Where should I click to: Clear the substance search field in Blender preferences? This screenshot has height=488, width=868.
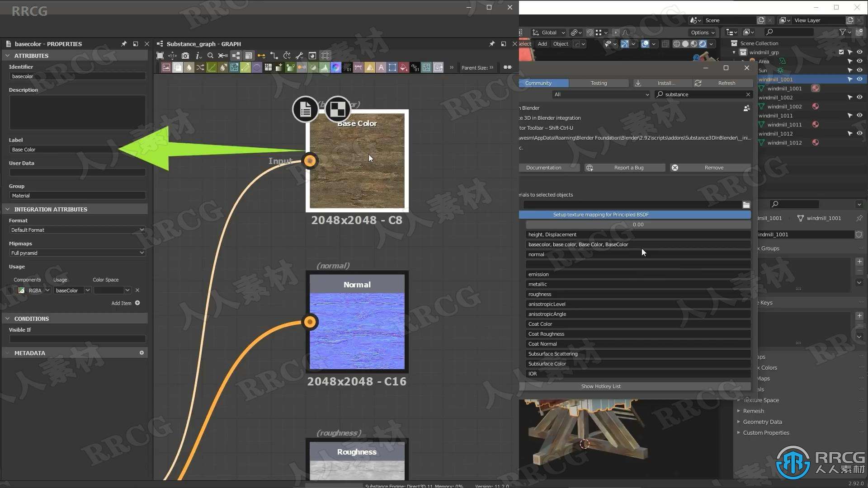point(748,94)
